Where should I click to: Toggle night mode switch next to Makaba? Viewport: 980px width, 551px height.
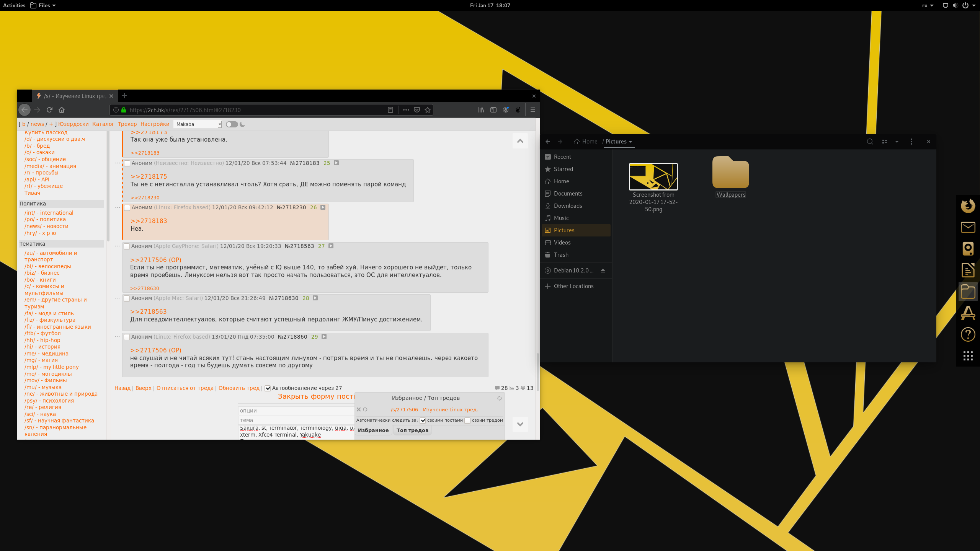pyautogui.click(x=232, y=124)
